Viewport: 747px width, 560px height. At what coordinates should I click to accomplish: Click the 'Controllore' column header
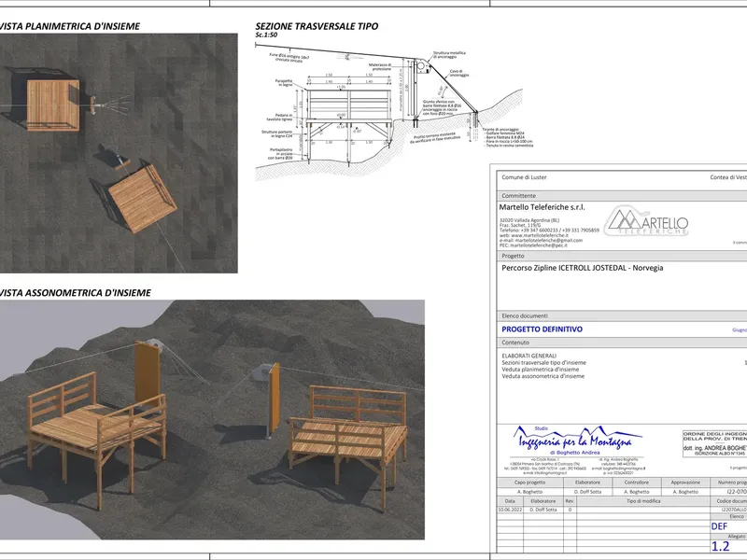637,483
